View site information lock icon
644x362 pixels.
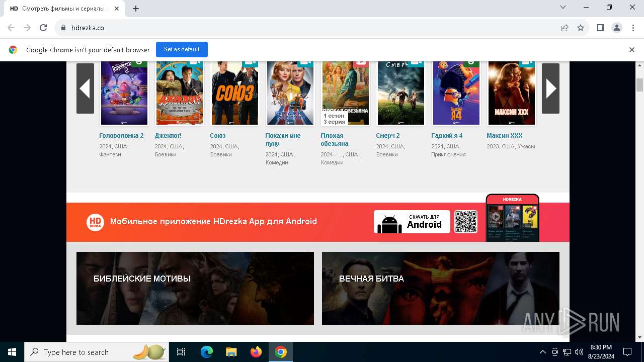(63, 28)
